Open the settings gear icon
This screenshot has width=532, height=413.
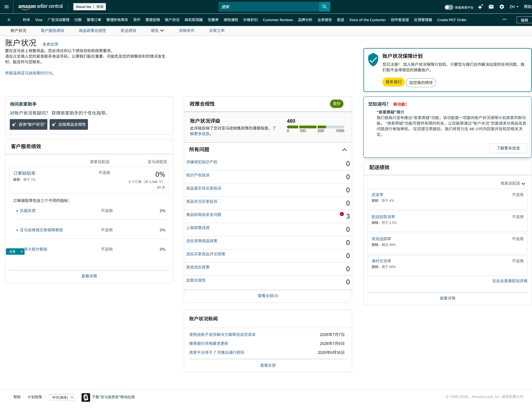pyautogui.click(x=502, y=7)
